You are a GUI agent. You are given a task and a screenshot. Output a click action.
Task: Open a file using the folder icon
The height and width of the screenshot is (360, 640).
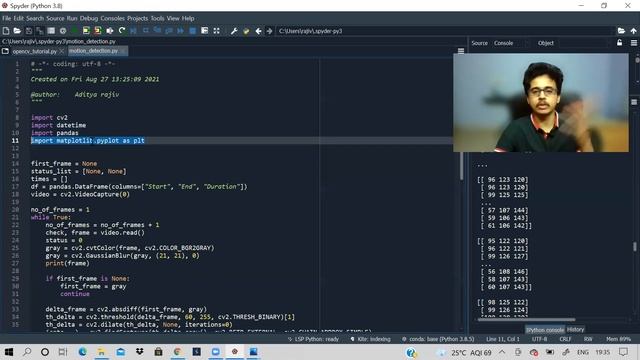[x=17, y=31]
